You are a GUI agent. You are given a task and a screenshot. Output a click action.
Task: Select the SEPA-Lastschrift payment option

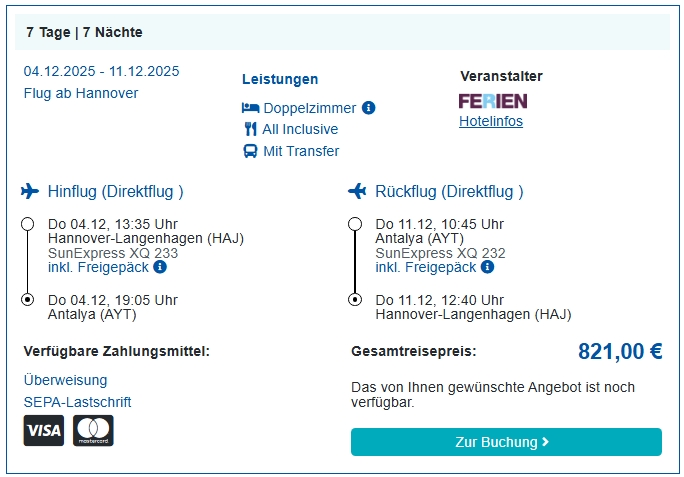coord(77,402)
